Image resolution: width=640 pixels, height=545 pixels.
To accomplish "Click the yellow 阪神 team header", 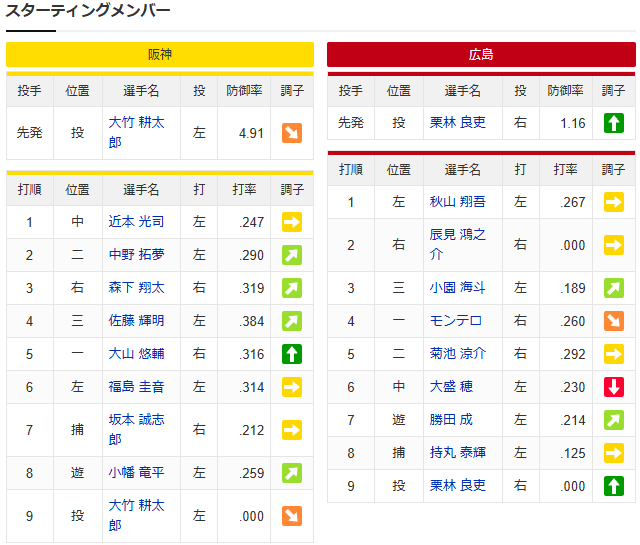I will point(160,54).
